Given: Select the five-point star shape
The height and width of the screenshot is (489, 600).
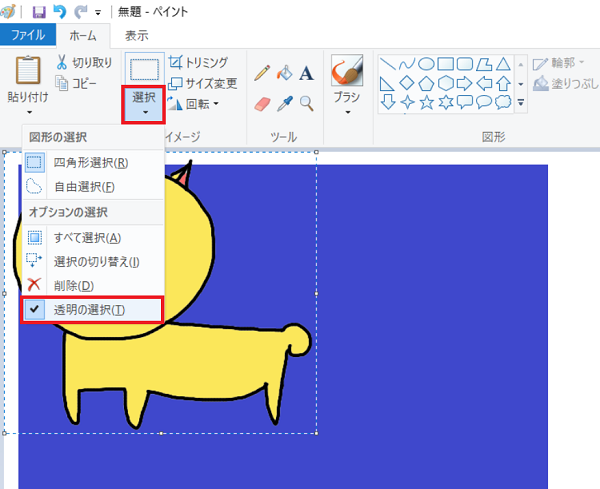Looking at the screenshot, I should pyautogui.click(x=426, y=102).
